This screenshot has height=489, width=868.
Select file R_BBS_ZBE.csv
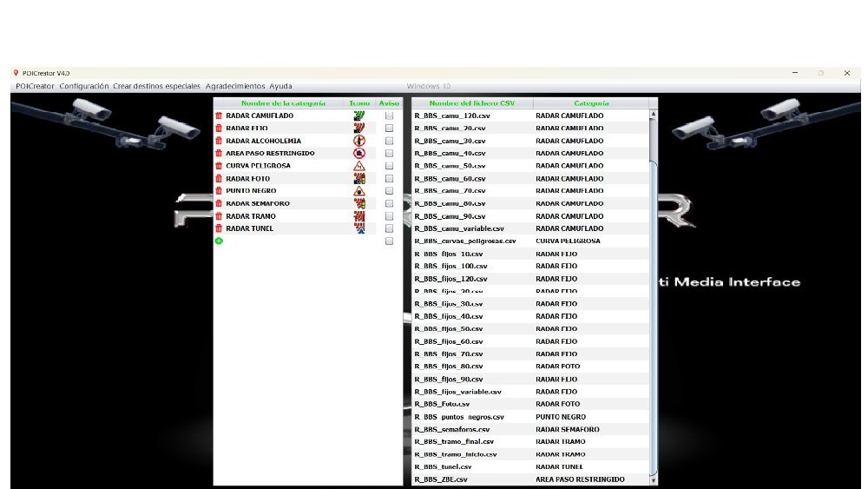pos(441,479)
